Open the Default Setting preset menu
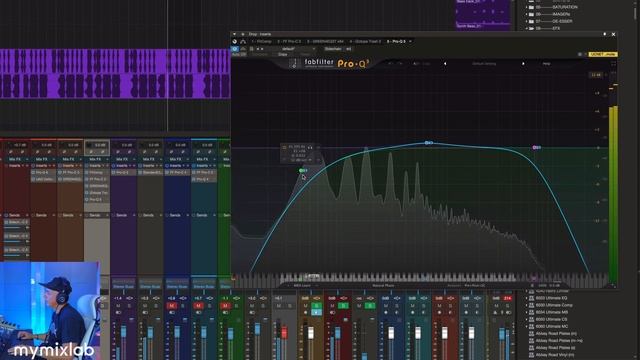 coord(484,64)
